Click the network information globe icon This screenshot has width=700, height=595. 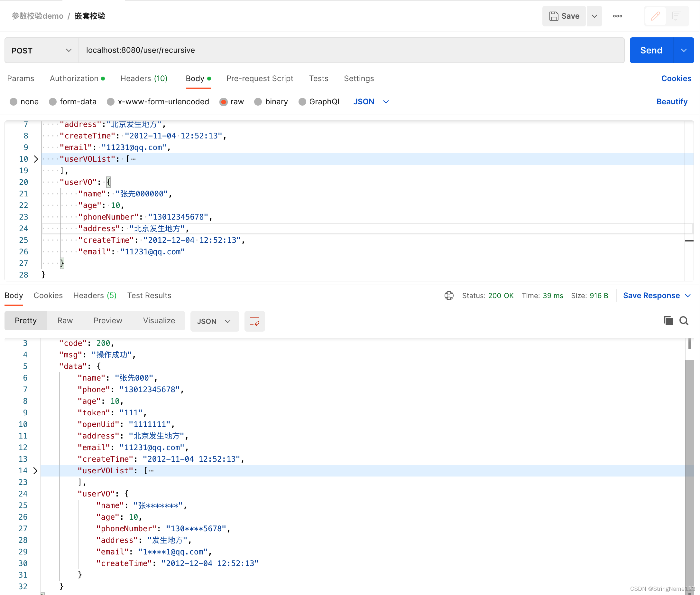[x=449, y=296]
